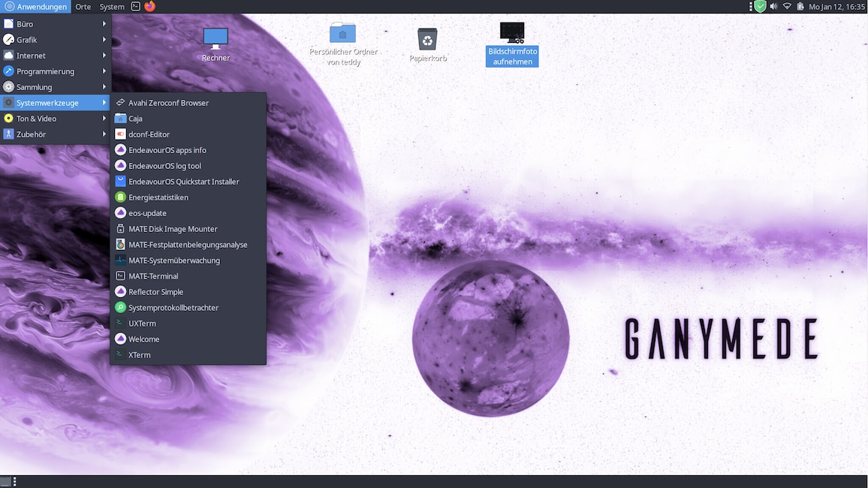Expand arrow next to Programmierung
The width and height of the screenshot is (868, 488).
(104, 71)
